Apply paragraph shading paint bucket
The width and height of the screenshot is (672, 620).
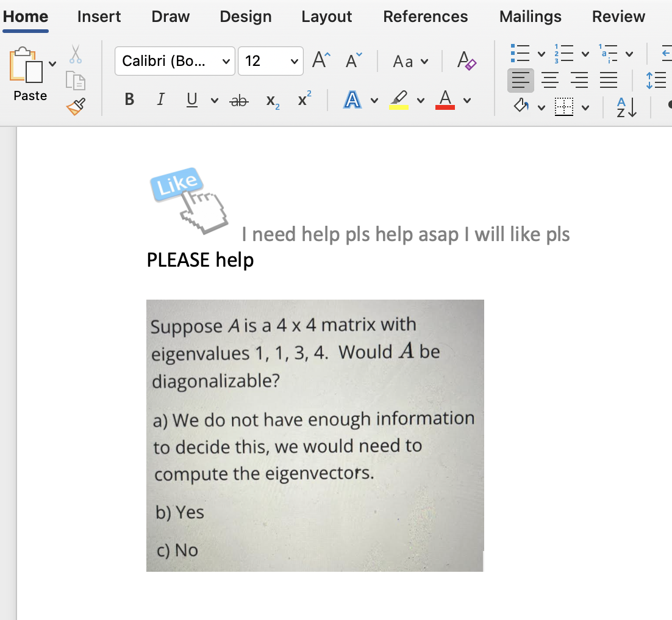point(521,106)
